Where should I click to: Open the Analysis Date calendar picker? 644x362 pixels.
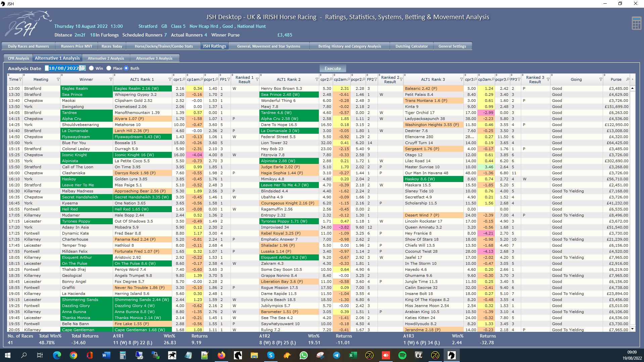(83, 68)
